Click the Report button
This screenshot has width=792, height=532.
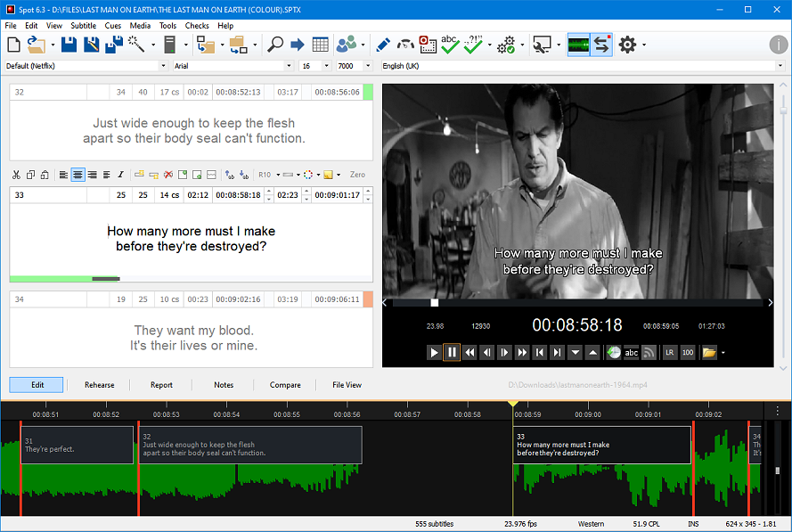point(161,385)
